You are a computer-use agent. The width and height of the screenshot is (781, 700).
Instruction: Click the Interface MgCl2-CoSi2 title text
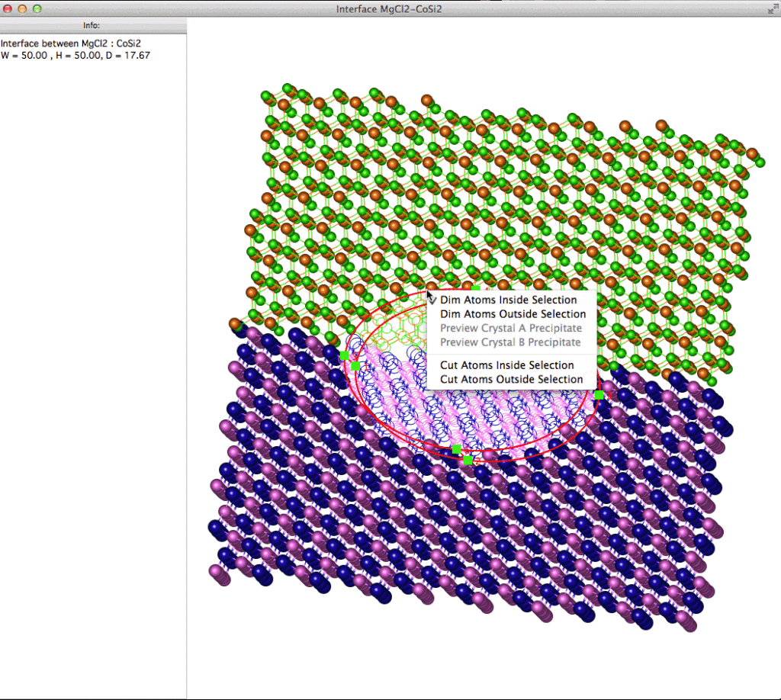pos(389,9)
